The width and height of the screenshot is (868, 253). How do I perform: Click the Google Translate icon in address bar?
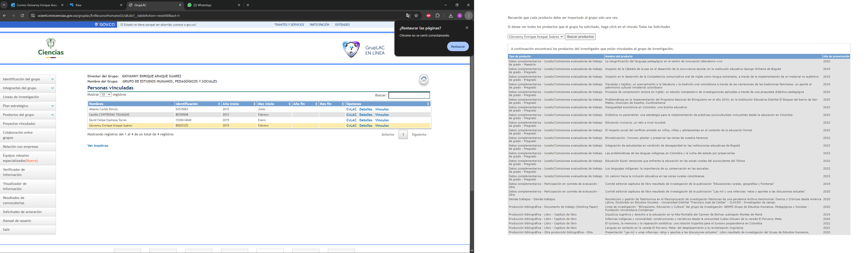click(408, 16)
